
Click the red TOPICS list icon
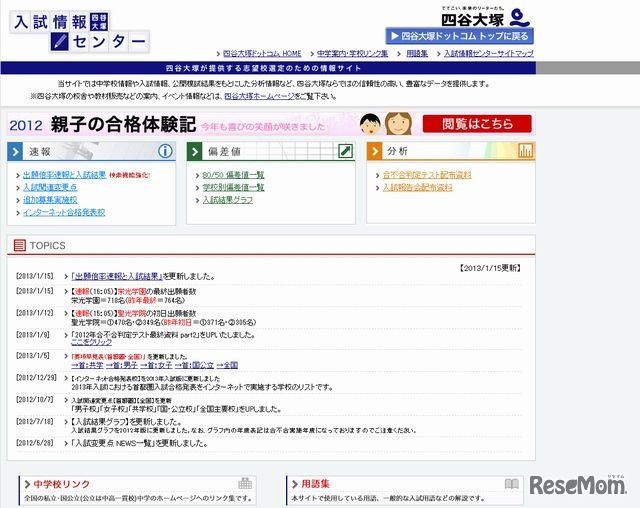19,245
